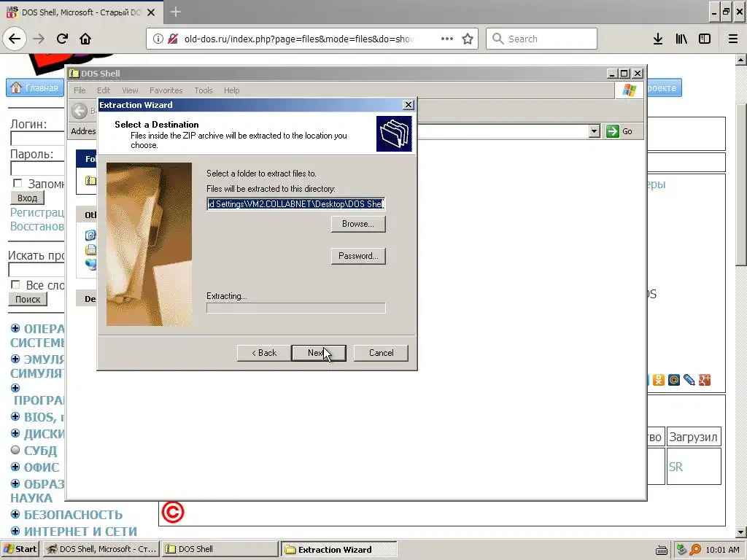Open the Windows Start button
Screen dimensions: 747x560
[20, 549]
